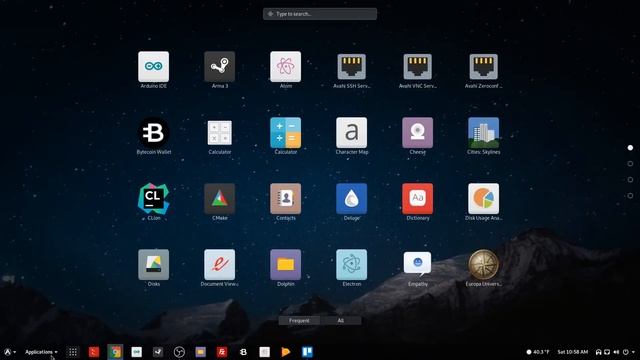Open Avahi SSH Server Browser
Image resolution: width=640 pixels, height=360 pixels.
point(351,67)
